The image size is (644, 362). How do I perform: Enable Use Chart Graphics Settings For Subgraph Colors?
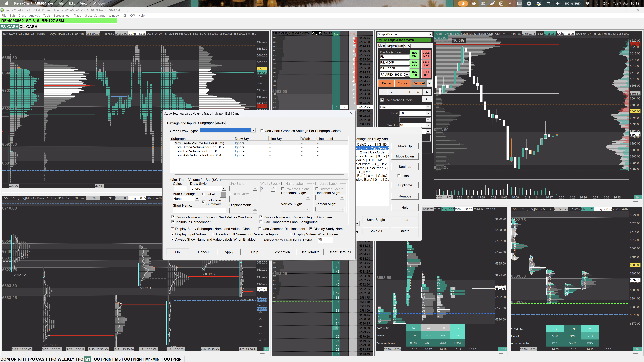click(x=262, y=131)
